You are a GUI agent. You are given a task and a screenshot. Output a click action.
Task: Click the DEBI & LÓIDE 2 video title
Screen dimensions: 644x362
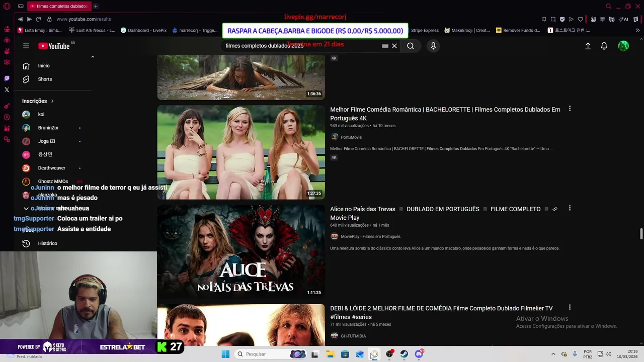tap(441, 312)
